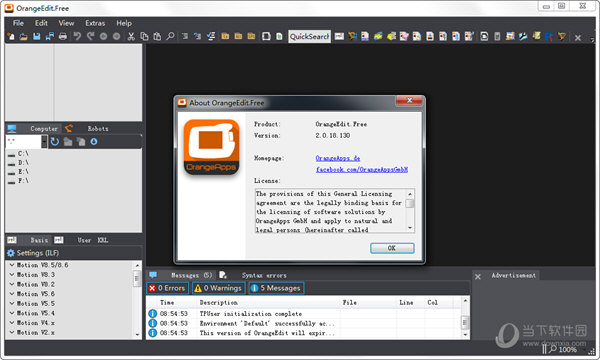Viewport: 600px width, 360px height.
Task: Click the Save All double-floppy icon
Action: [x=50, y=36]
